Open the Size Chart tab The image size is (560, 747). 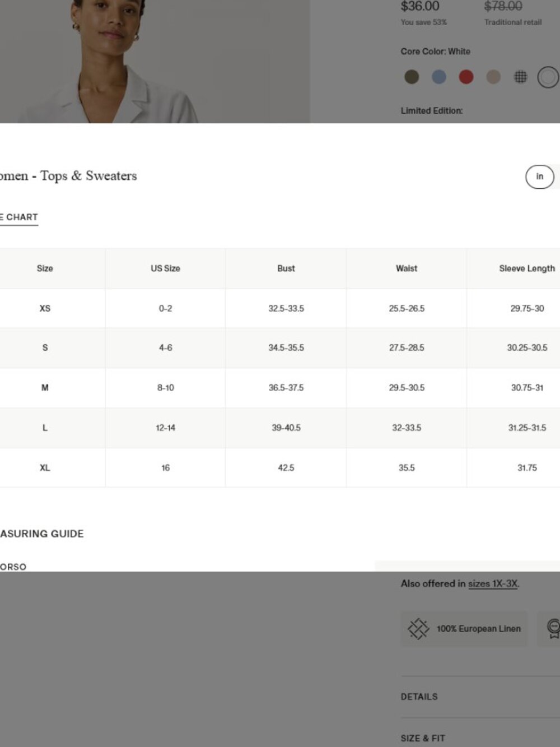(x=18, y=217)
